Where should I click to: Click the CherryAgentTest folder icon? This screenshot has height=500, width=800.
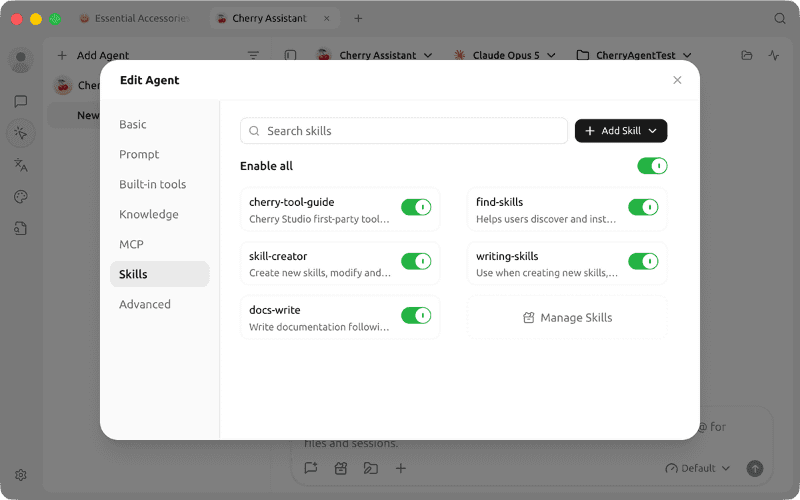pos(583,55)
